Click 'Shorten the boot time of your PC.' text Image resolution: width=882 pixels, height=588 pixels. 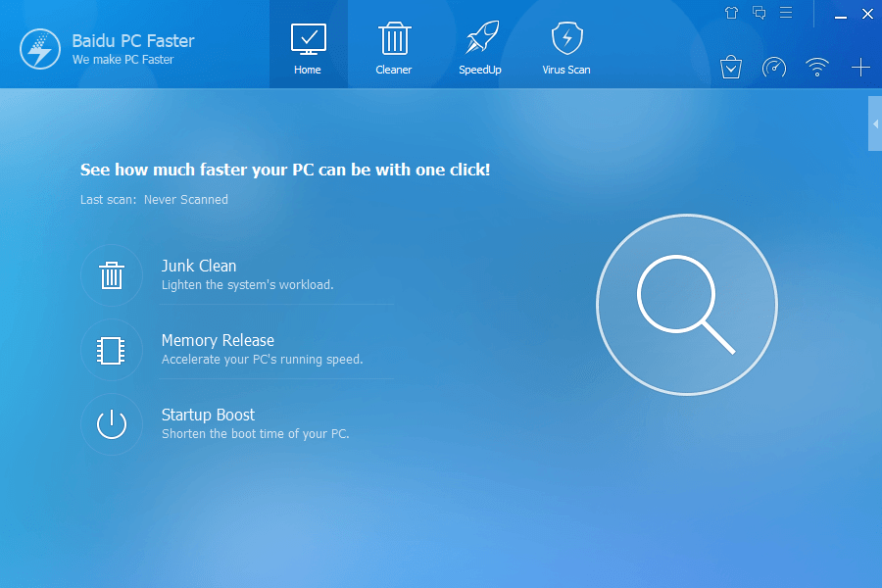pyautogui.click(x=256, y=434)
